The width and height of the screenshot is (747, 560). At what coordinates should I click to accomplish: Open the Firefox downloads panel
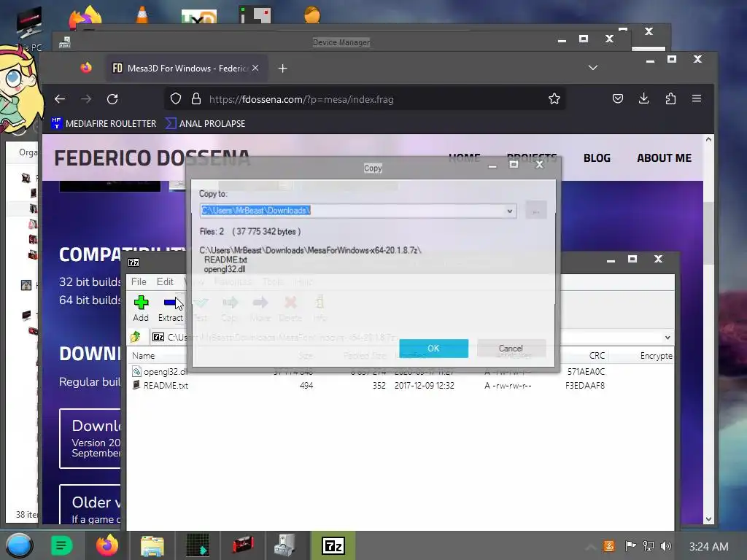pos(644,98)
